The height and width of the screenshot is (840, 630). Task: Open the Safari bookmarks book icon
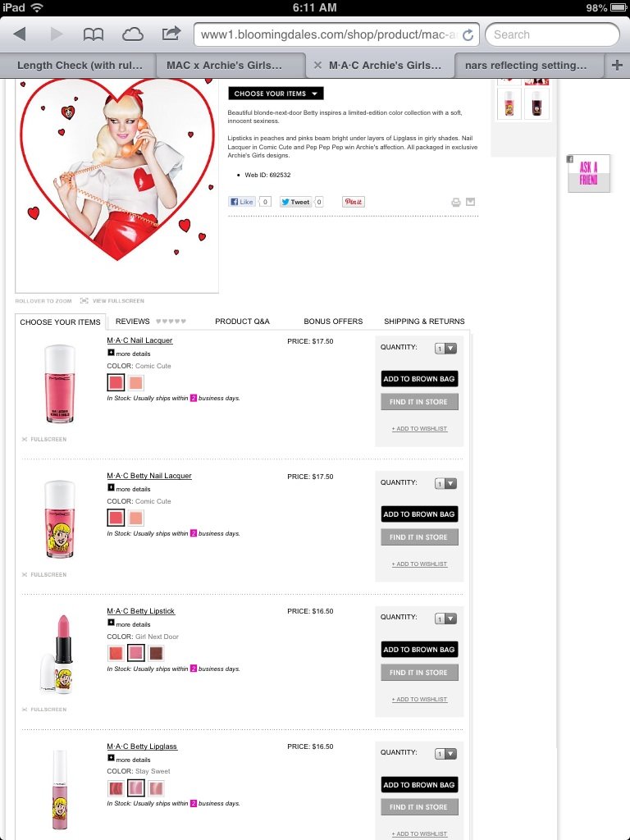point(94,34)
